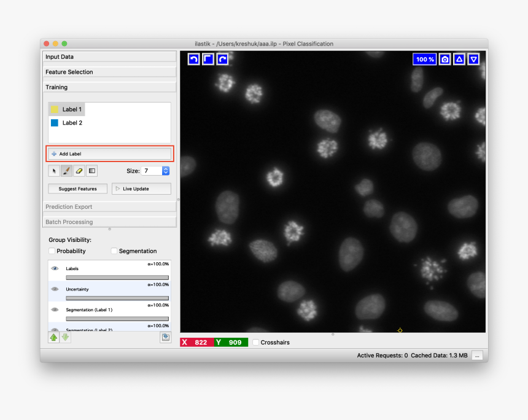Open the Batch Processing applet

point(110,222)
